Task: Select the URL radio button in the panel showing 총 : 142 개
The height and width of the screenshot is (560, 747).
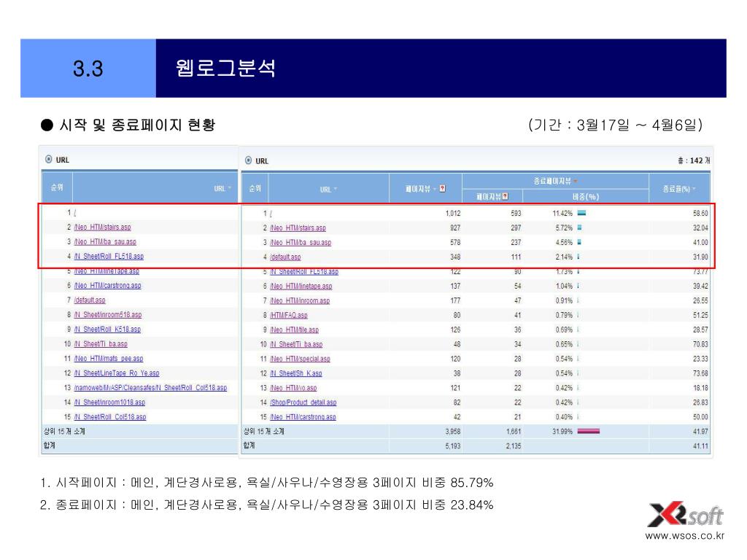Action: (248, 160)
